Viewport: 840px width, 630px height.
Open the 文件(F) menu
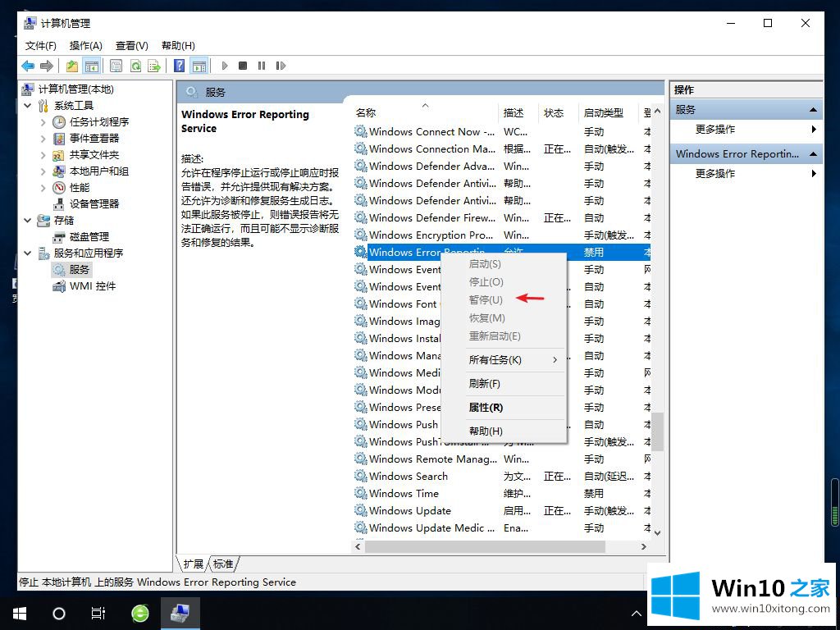41,46
